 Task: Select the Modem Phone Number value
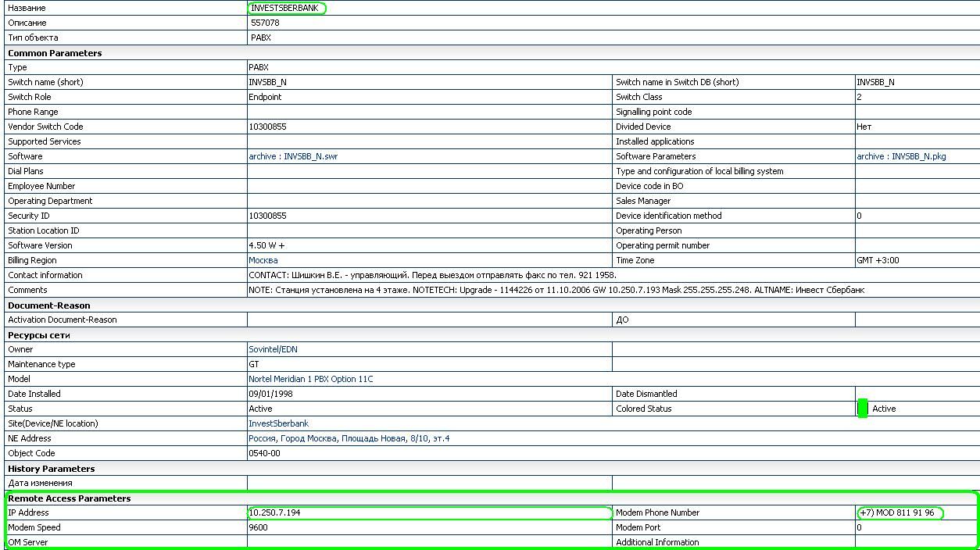coord(897,512)
